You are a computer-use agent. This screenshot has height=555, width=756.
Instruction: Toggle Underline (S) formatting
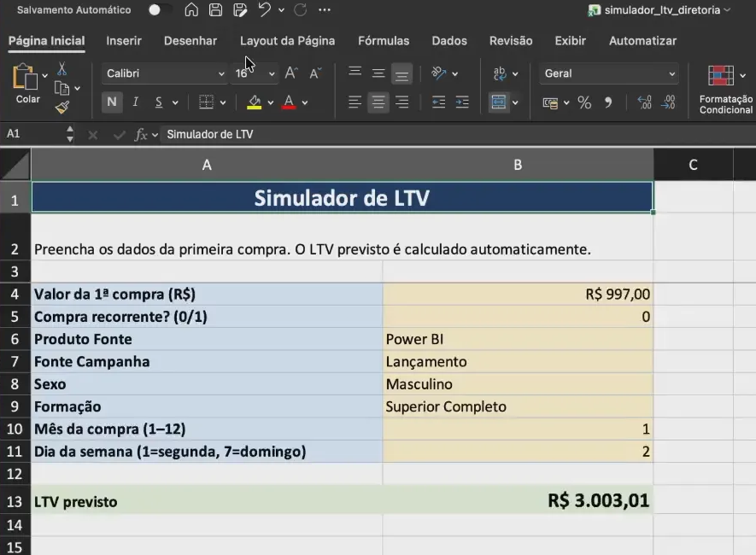[159, 102]
